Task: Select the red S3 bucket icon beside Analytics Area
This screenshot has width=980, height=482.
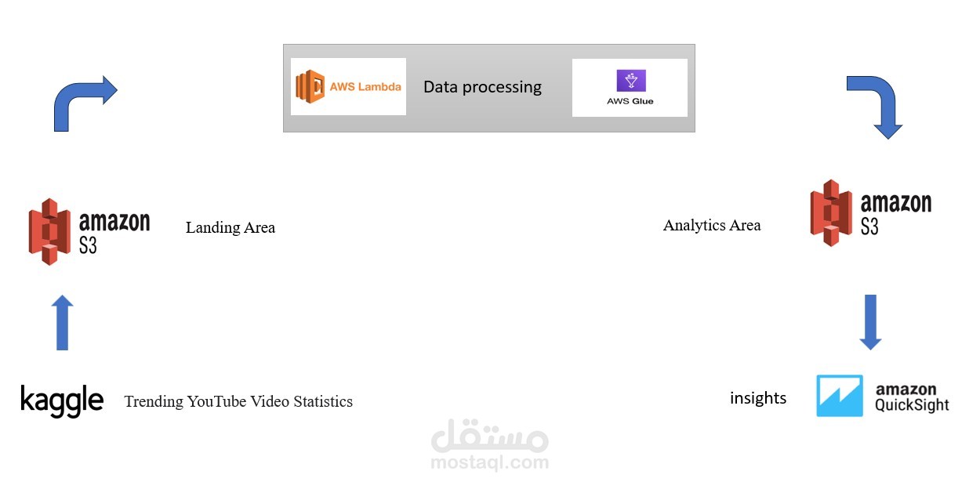Action: [831, 213]
